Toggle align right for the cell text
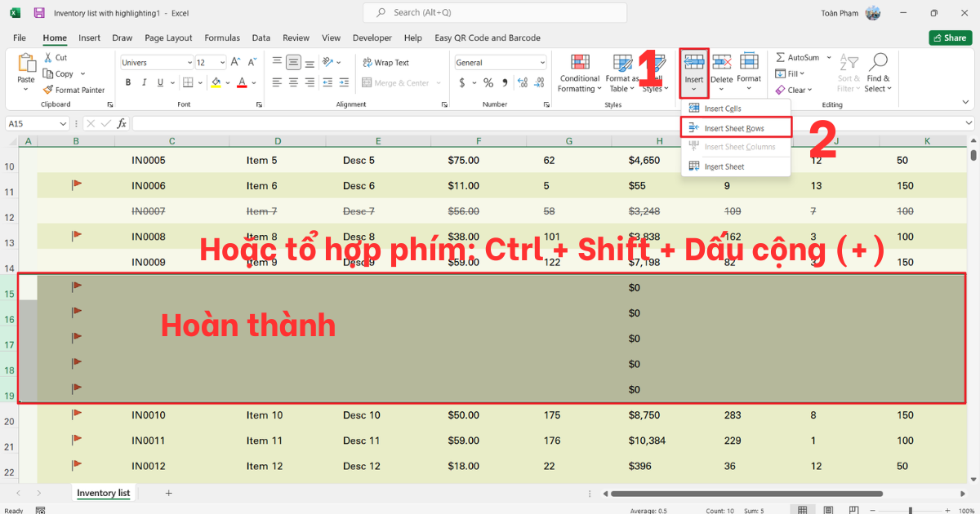The image size is (980, 514). 309,82
